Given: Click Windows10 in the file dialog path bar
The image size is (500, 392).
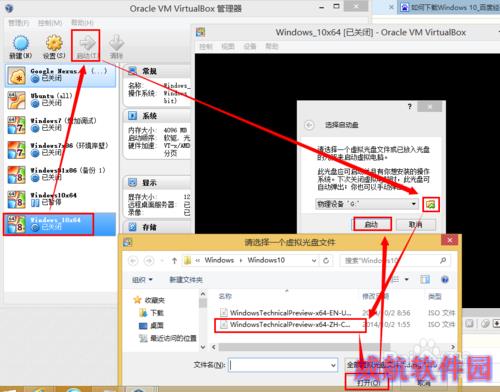Looking at the screenshot, I should [x=266, y=260].
